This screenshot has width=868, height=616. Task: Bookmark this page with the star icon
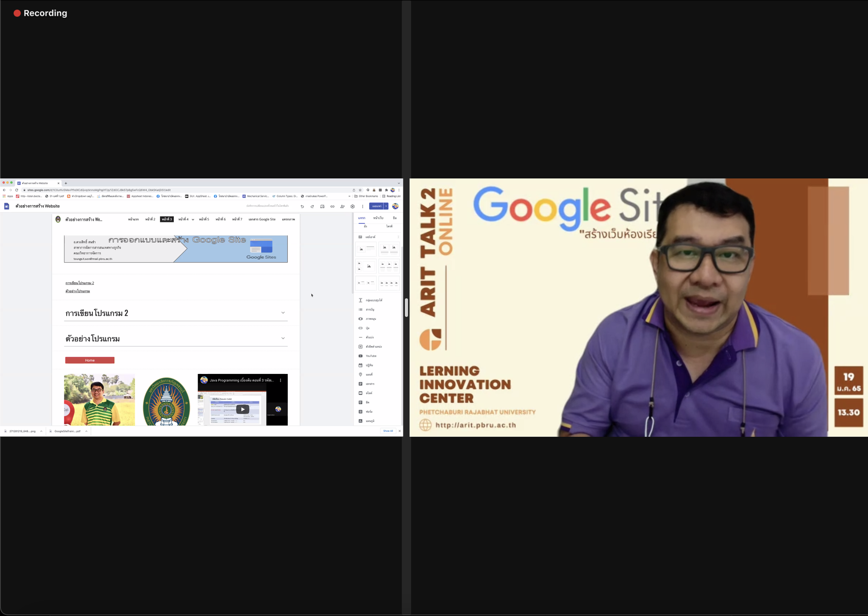[x=360, y=190]
